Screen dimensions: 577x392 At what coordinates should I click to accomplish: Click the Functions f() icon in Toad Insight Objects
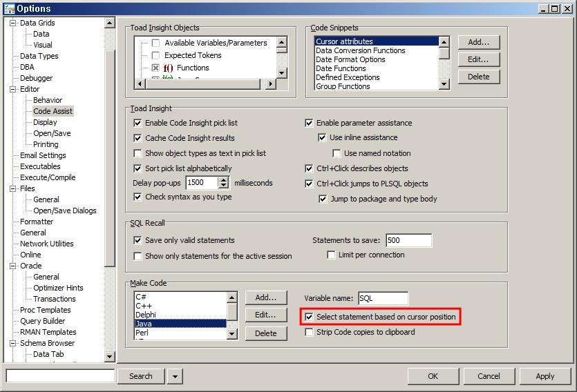coord(168,68)
